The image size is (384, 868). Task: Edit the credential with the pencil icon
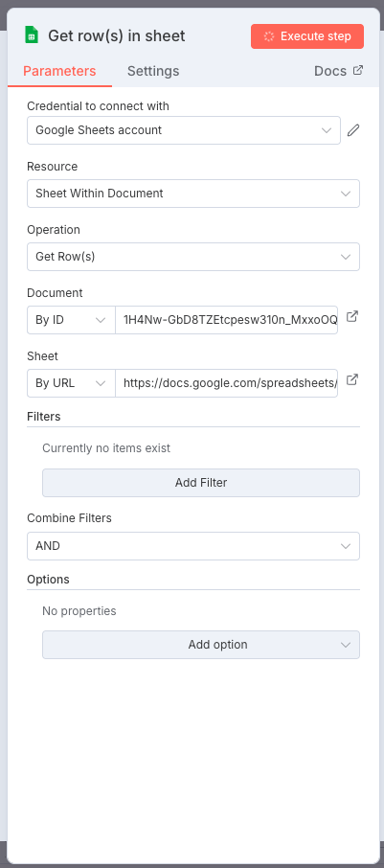353,130
